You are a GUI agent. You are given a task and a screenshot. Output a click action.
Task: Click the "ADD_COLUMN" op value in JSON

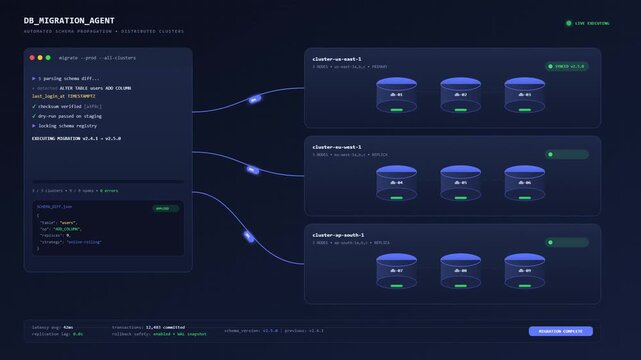67,229
